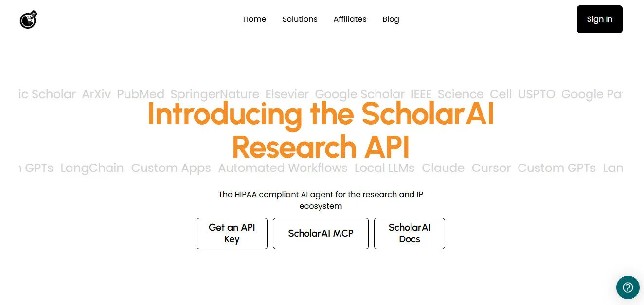Open the Solutions menu item
This screenshot has width=644, height=305.
pyautogui.click(x=300, y=19)
